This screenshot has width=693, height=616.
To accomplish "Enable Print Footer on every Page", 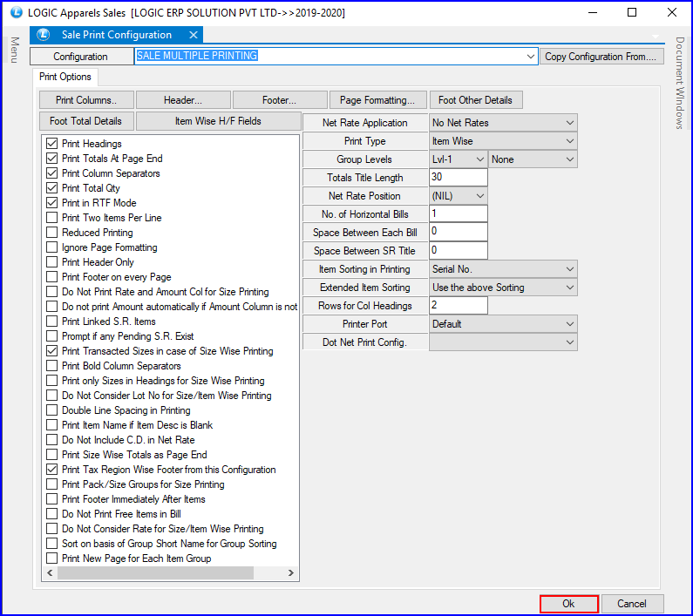I will tap(52, 276).
